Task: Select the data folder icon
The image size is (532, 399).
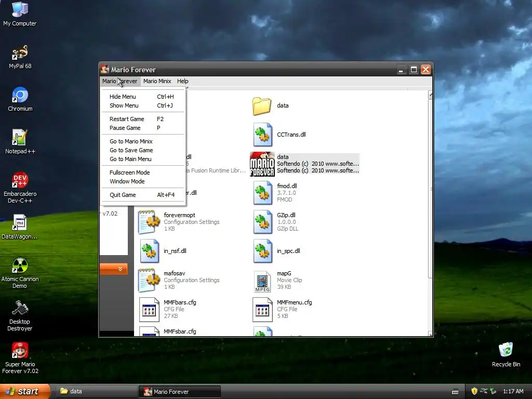Action: click(262, 106)
